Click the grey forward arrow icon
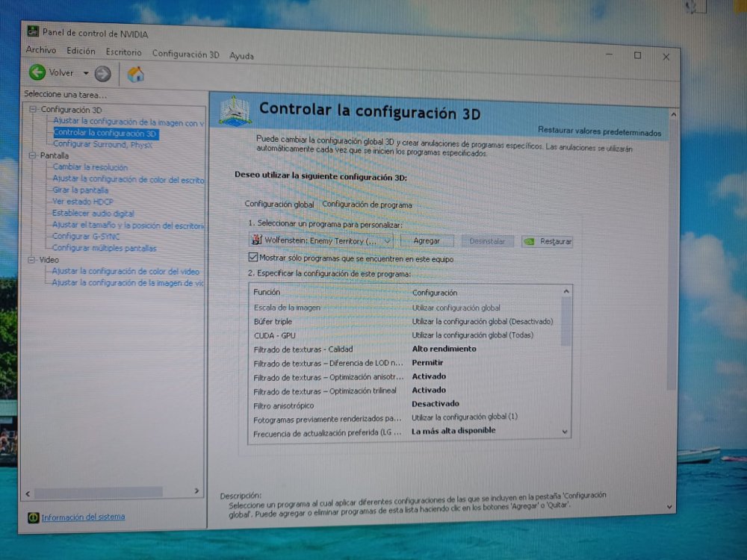 point(102,74)
